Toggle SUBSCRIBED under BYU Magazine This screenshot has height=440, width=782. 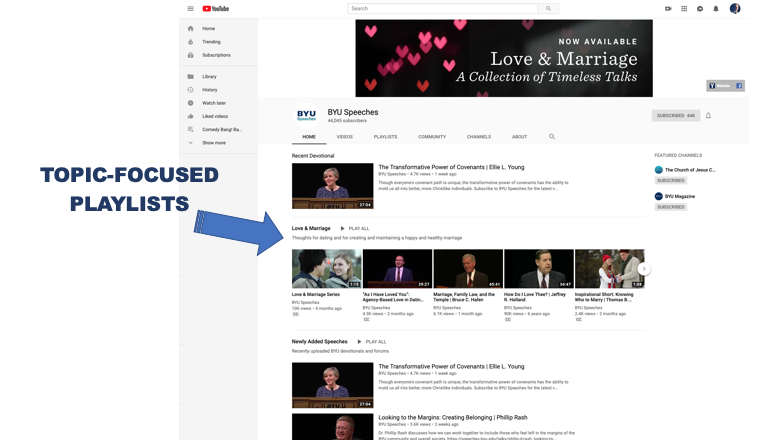671,207
